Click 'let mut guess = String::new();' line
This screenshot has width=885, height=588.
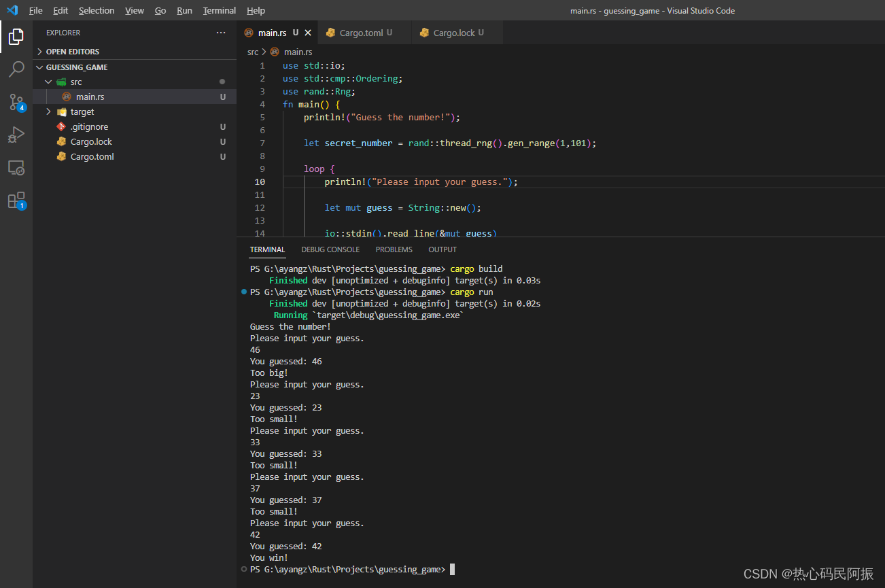coord(402,208)
